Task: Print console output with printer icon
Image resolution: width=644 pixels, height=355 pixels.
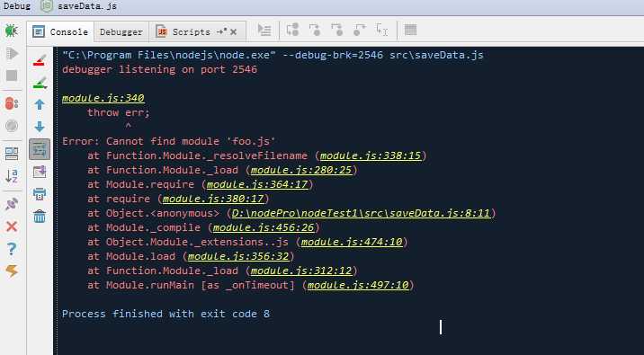Action: [x=40, y=193]
